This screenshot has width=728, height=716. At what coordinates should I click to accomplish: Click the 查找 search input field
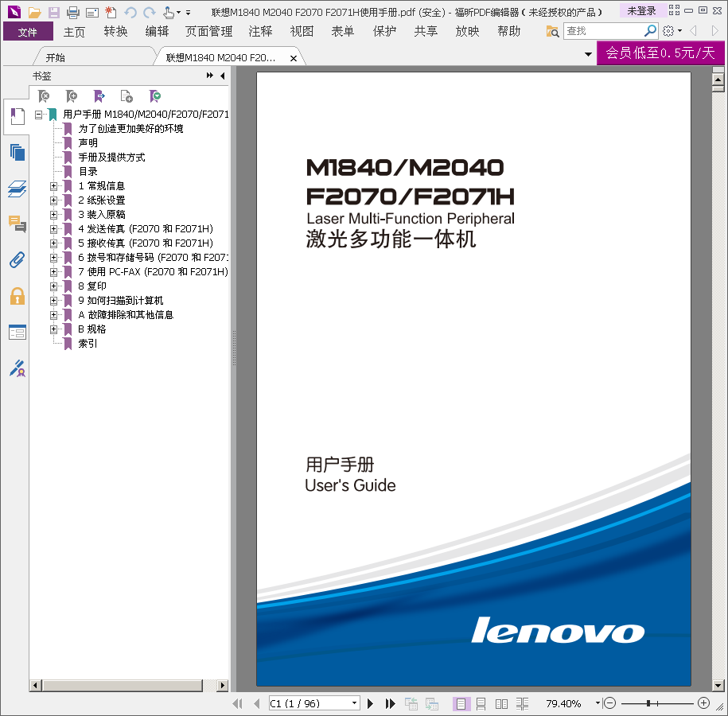(604, 31)
